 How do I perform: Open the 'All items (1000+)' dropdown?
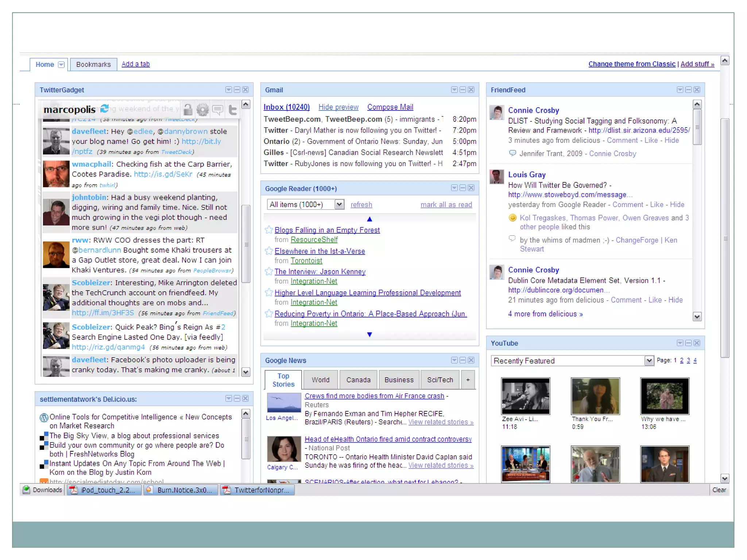point(339,205)
